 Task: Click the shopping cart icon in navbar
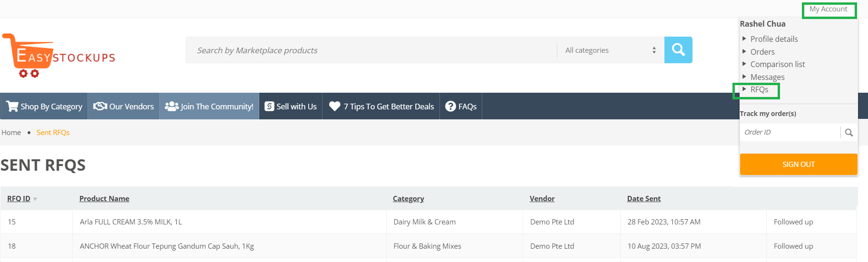(x=12, y=107)
